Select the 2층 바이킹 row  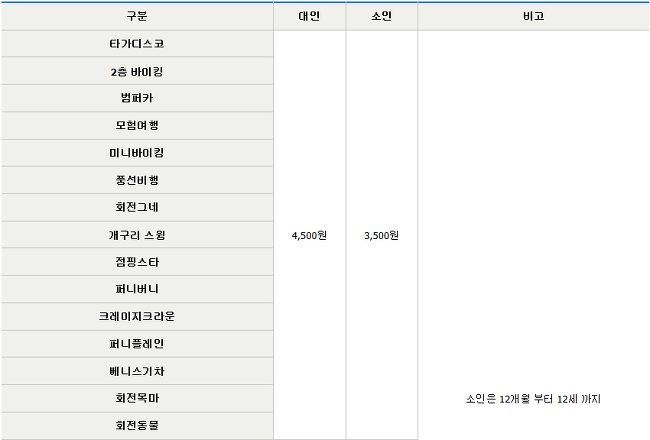click(137, 71)
